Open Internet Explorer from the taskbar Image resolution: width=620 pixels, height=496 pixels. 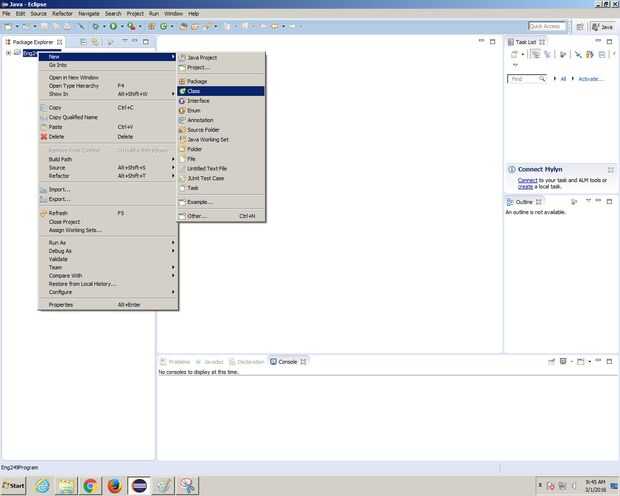pos(42,485)
